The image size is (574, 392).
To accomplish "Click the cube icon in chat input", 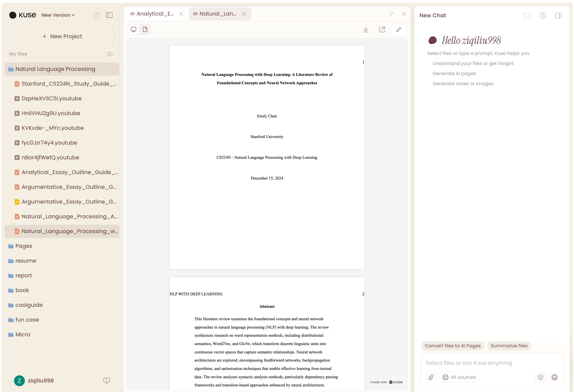I will pos(540,377).
